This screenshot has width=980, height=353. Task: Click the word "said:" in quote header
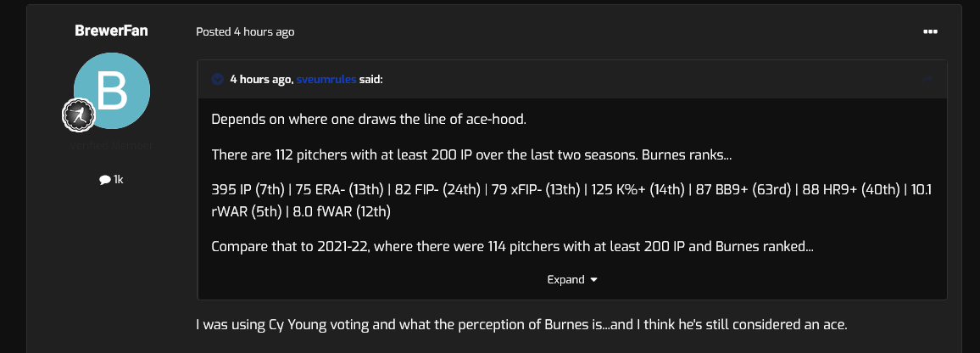click(371, 79)
